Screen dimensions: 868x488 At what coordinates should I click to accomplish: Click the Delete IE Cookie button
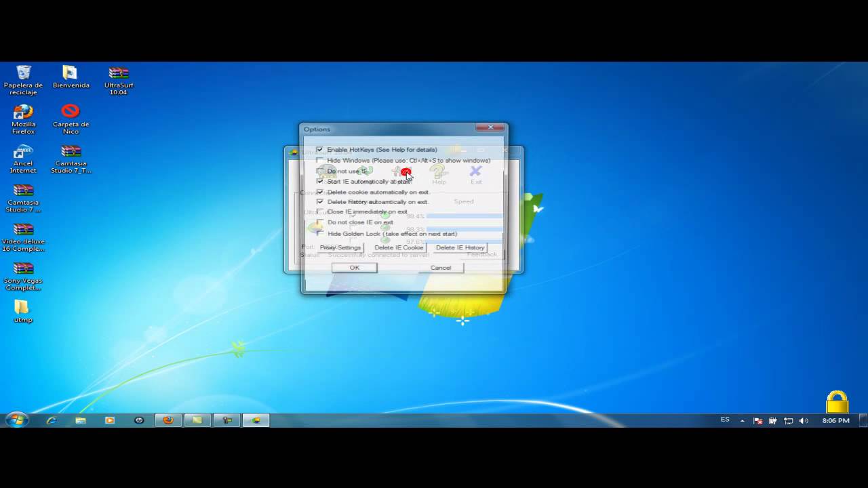click(399, 247)
